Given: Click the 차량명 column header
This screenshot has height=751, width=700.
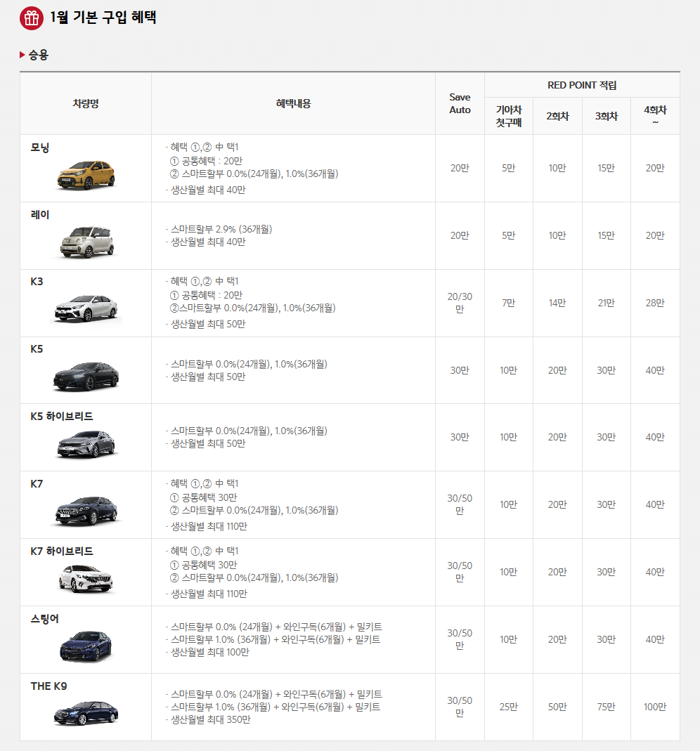Looking at the screenshot, I should pos(86,103).
